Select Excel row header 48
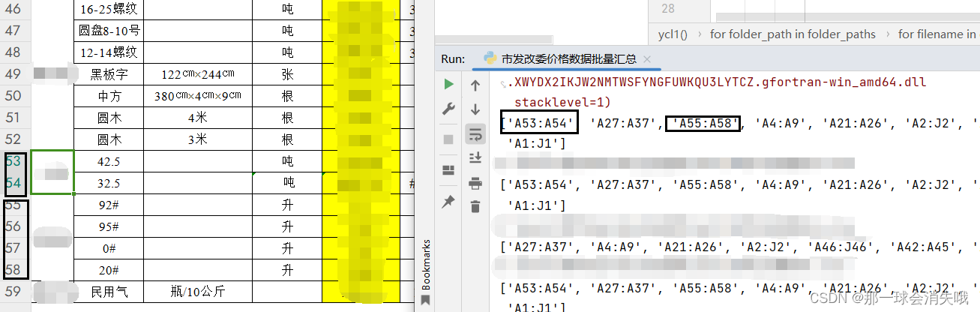This screenshot has width=980, height=312. coord(14,52)
